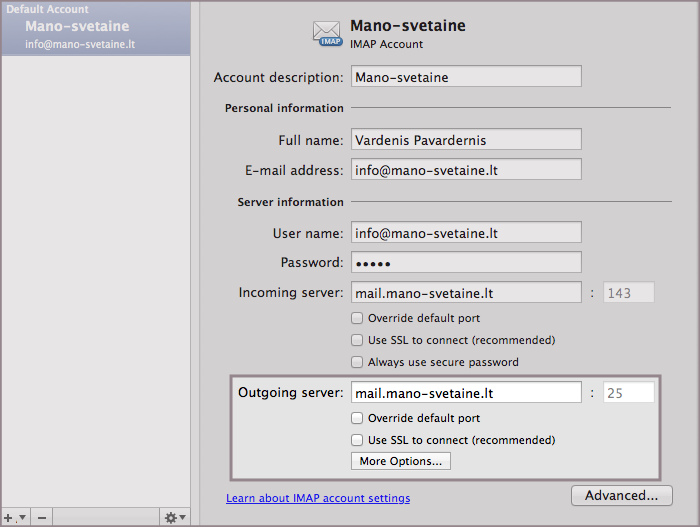The width and height of the screenshot is (700, 527).
Task: Open Learn about IMAP account settings link
Action: coord(318,498)
